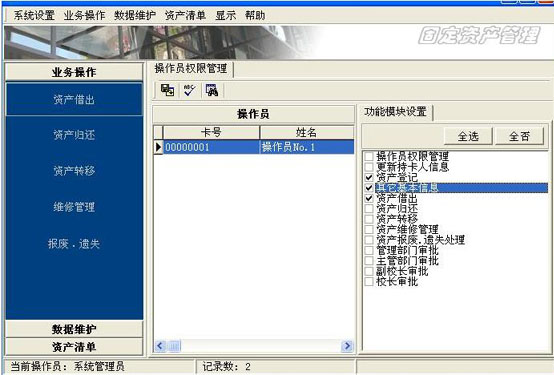554x375 pixels.
Task: Click the 全选 button
Action: (468, 136)
